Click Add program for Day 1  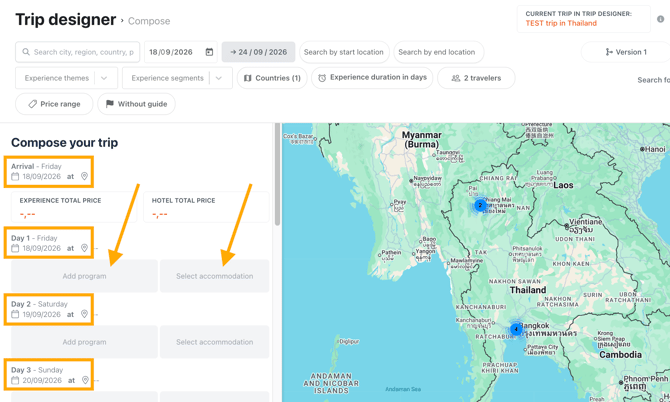85,276
